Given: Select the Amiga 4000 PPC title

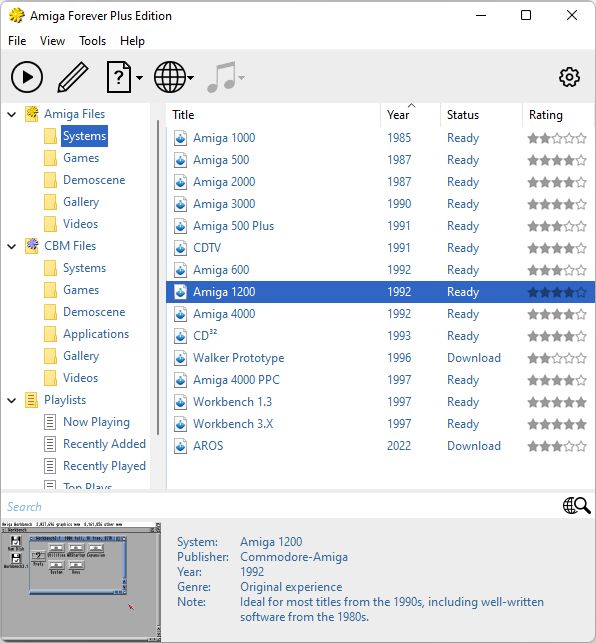Looking at the screenshot, I should (236, 380).
